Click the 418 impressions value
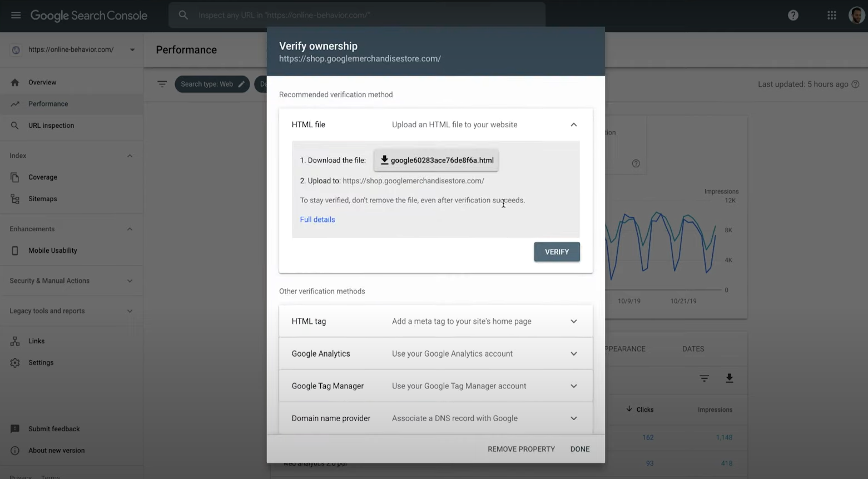The image size is (868, 479). [x=726, y=463]
